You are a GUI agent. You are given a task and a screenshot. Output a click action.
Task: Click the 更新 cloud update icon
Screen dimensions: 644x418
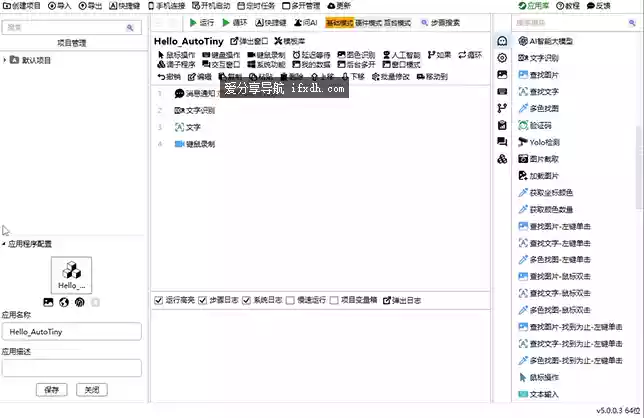331,6
